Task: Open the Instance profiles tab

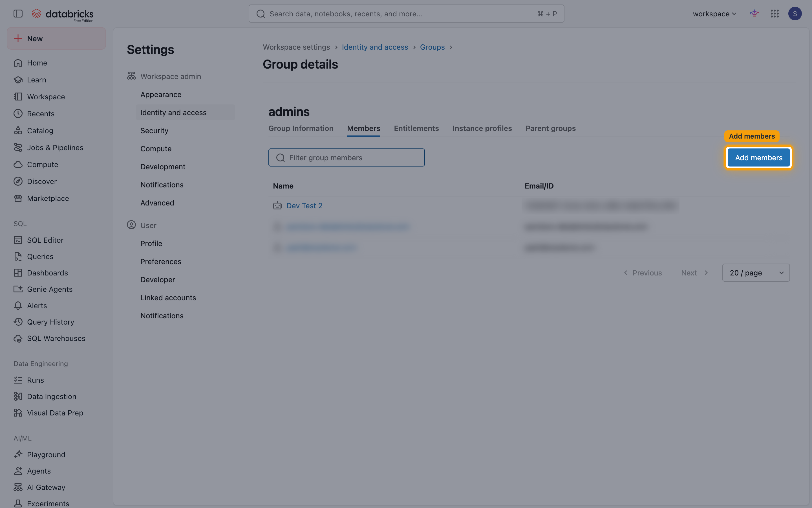Action: coord(482,128)
